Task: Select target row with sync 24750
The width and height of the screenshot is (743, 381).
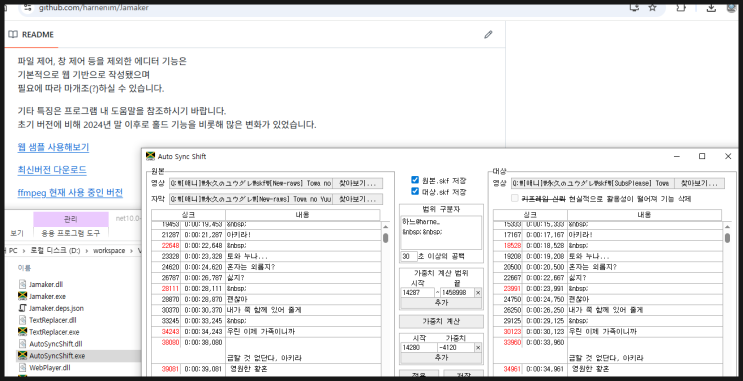Action: 608,299
